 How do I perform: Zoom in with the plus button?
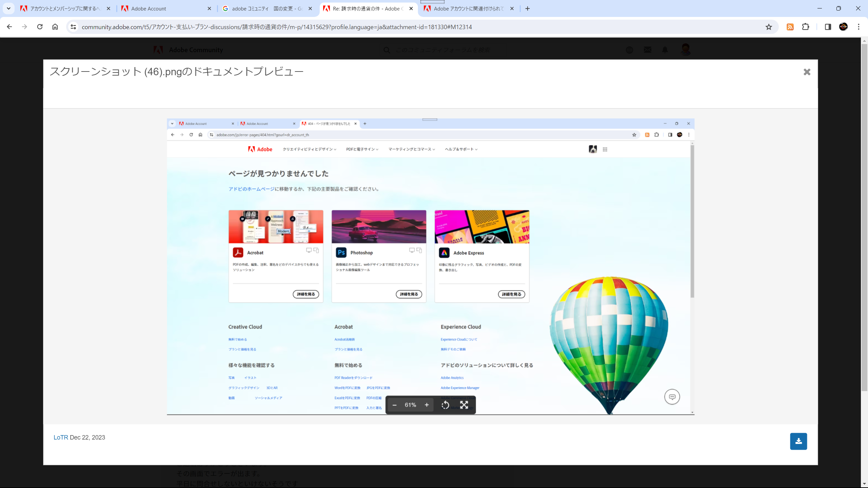(427, 405)
